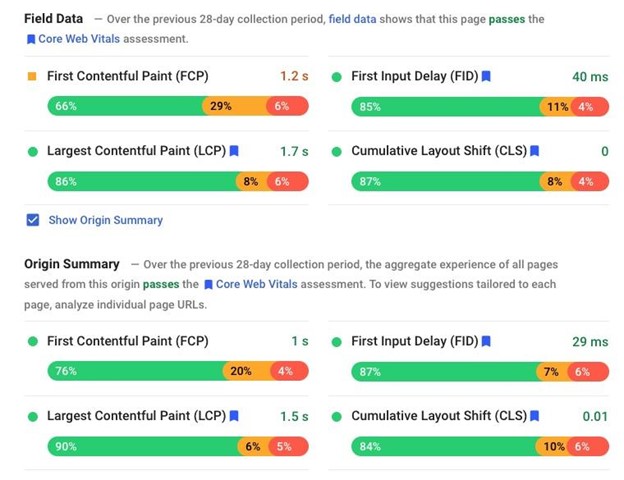The image size is (624, 480).
Task: Open the 'field data' link
Action: pos(356,20)
